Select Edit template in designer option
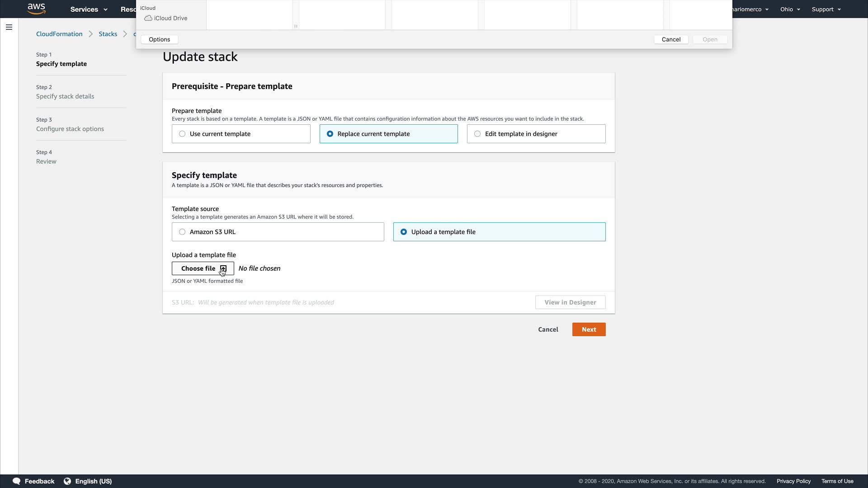The image size is (868, 488). [x=477, y=134]
